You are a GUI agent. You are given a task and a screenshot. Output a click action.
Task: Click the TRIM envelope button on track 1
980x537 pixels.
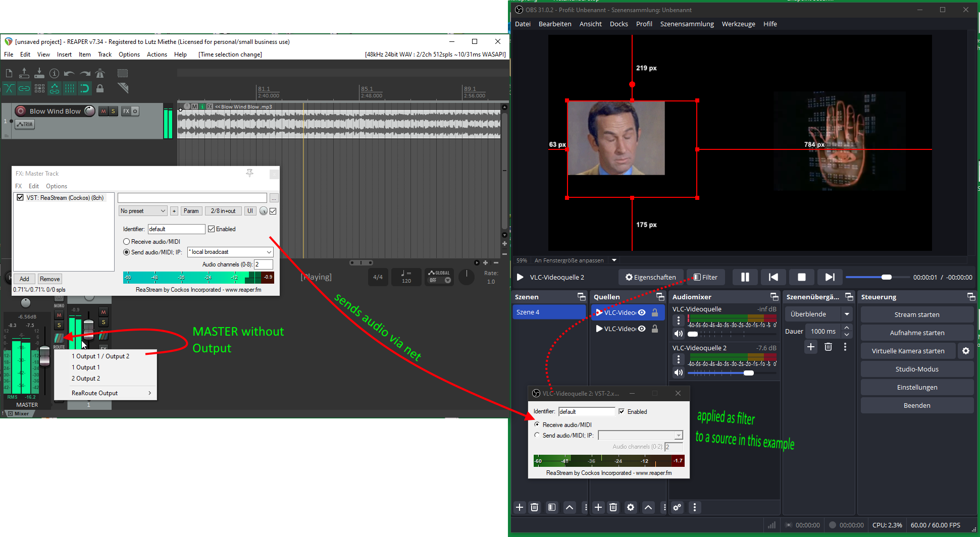pos(25,124)
